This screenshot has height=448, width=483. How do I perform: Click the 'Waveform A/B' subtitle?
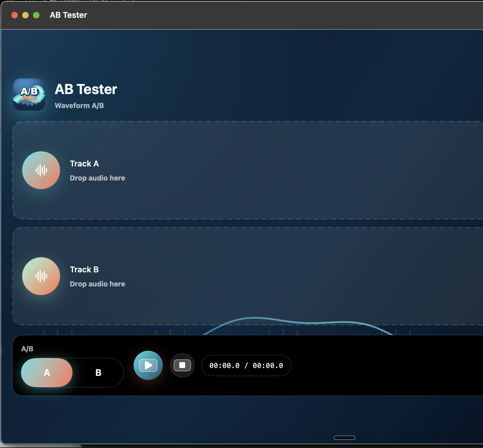[x=79, y=106]
